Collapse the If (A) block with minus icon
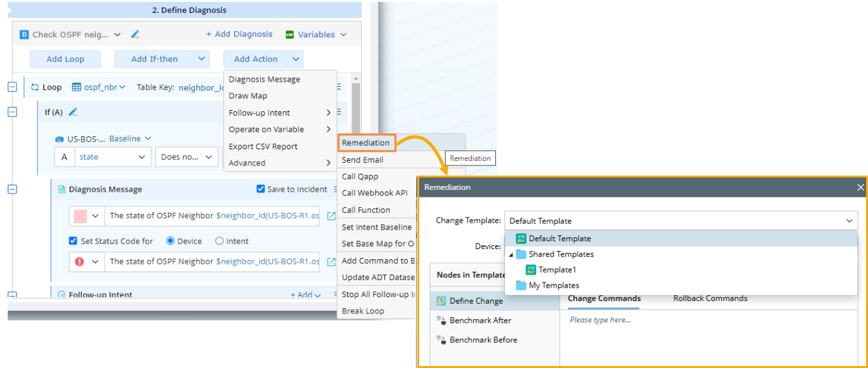The height and width of the screenshot is (368, 868). pyautogui.click(x=12, y=111)
